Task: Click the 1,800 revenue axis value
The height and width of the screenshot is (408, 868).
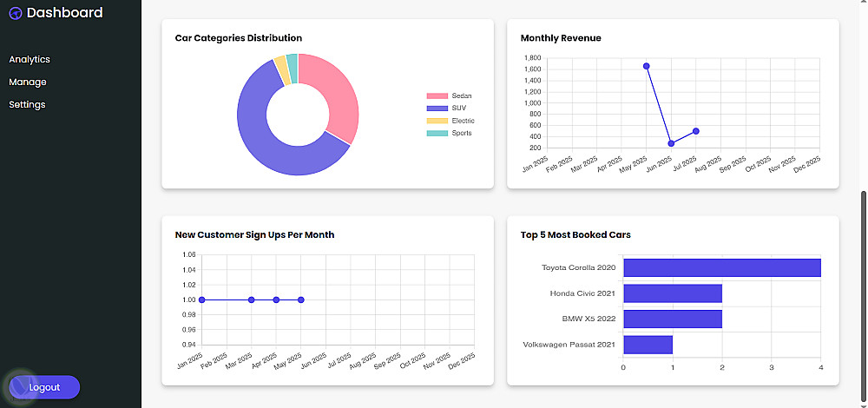Action: point(531,58)
